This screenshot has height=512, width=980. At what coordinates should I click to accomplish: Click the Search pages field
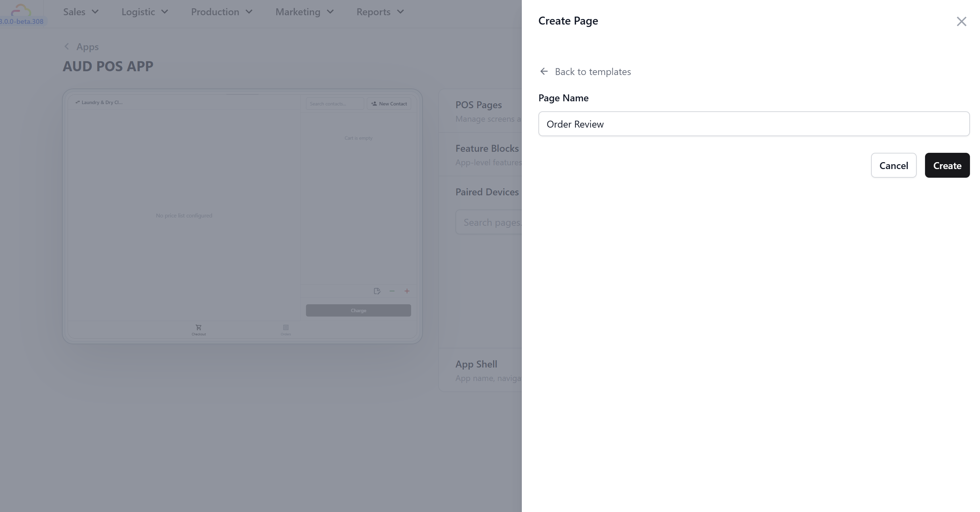click(489, 222)
